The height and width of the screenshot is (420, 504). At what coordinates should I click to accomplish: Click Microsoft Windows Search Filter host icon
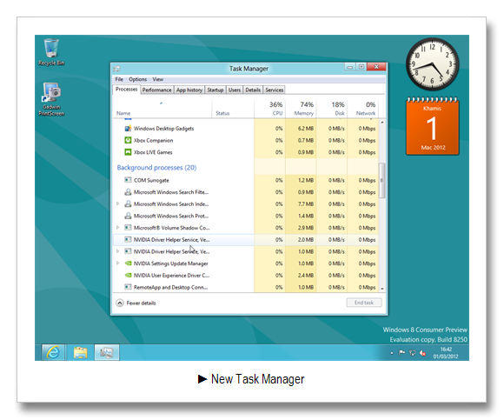128,192
